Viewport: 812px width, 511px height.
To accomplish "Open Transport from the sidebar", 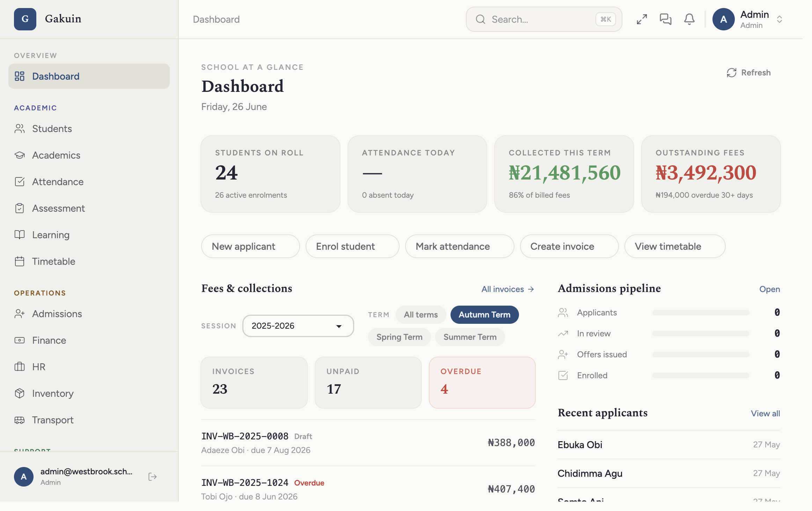I will pos(89,420).
